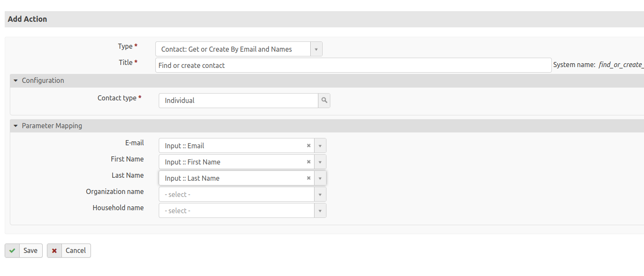The height and width of the screenshot is (276, 644).
Task: Open the Type dropdown arrow
Action: tap(316, 49)
